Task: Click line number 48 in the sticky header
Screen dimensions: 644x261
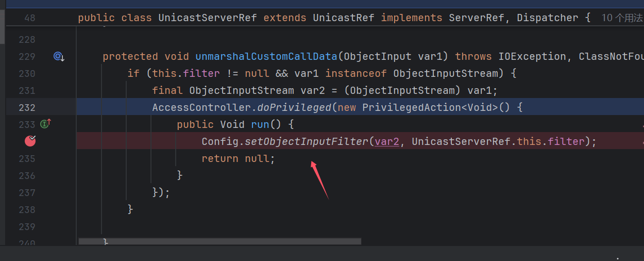Action: pyautogui.click(x=30, y=18)
